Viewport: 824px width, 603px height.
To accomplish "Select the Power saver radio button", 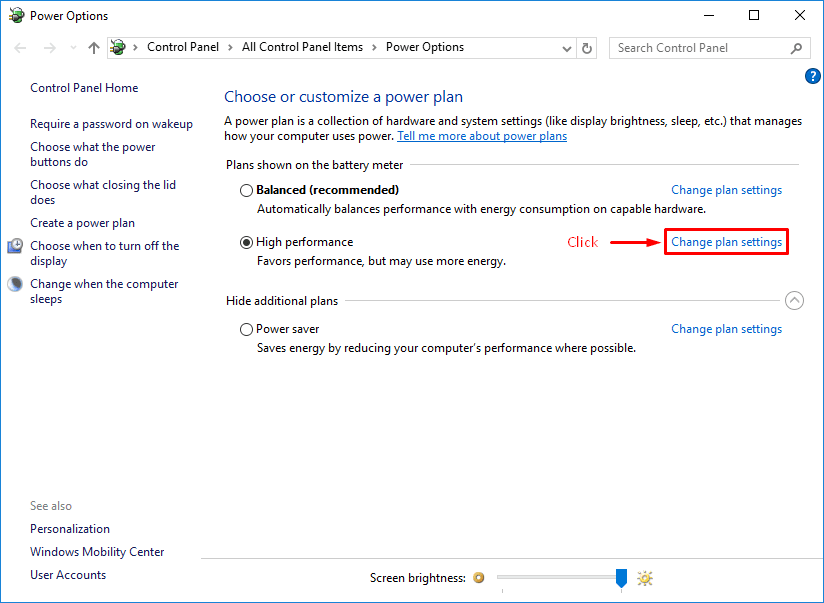I will coord(246,329).
